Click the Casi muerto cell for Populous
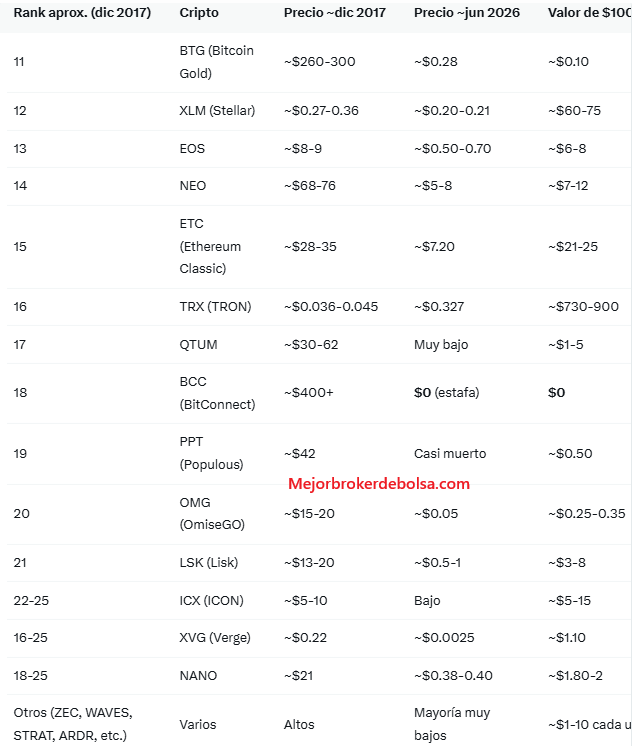Screen dimensions: 637x746 click(450, 453)
